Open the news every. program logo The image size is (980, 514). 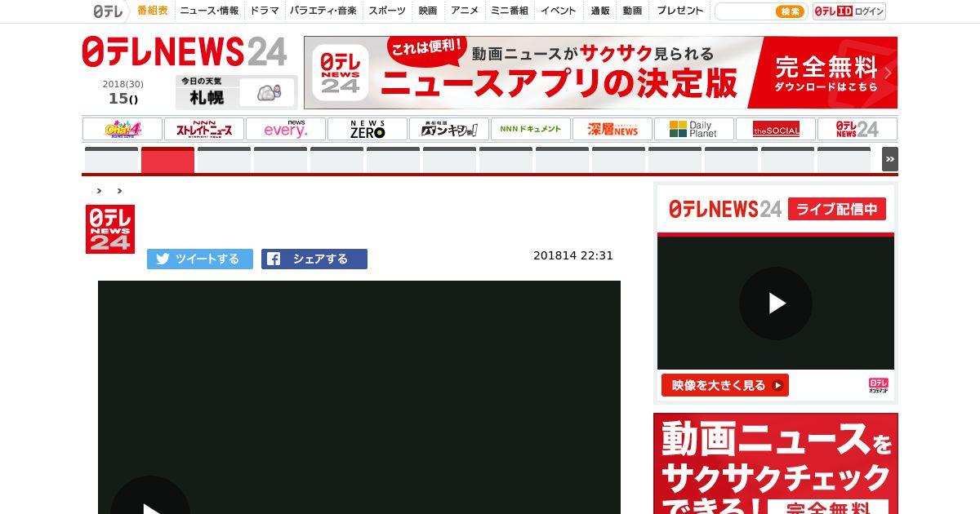pyautogui.click(x=286, y=129)
